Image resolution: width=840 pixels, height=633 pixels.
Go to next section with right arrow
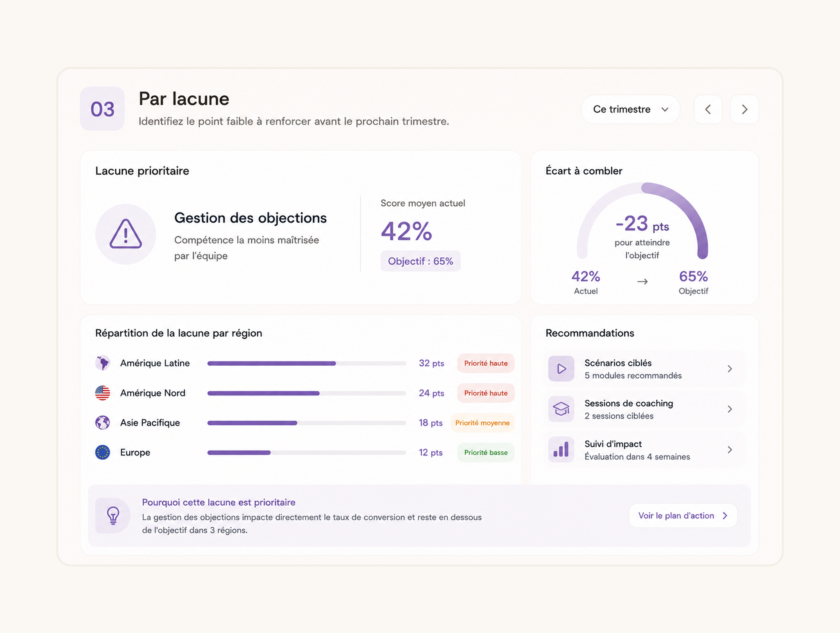click(x=744, y=109)
